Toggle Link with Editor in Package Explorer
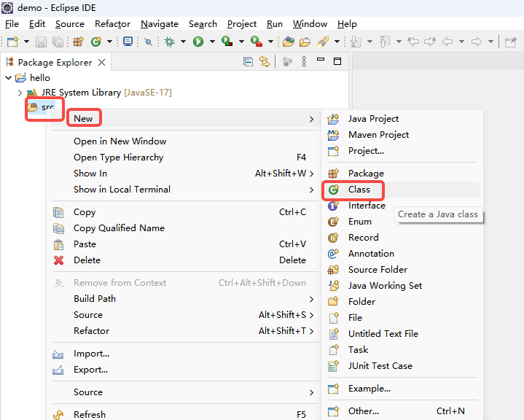Screen dimensions: 524x420 click(265, 62)
